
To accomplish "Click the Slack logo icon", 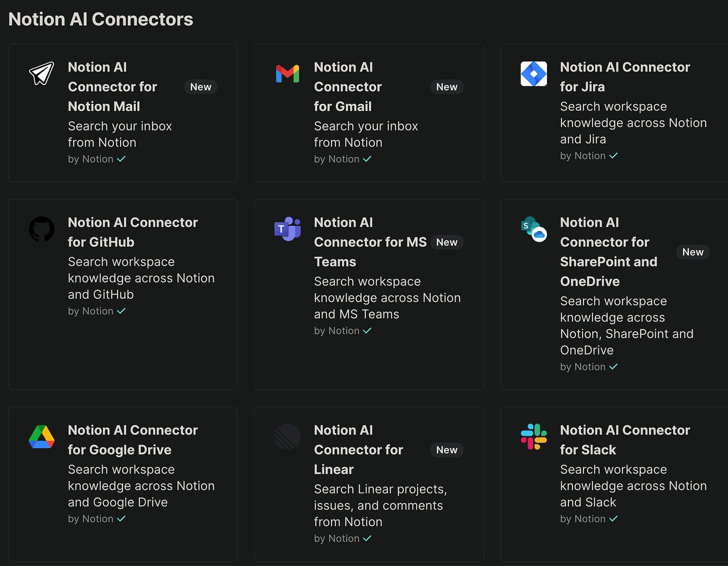I will [533, 437].
